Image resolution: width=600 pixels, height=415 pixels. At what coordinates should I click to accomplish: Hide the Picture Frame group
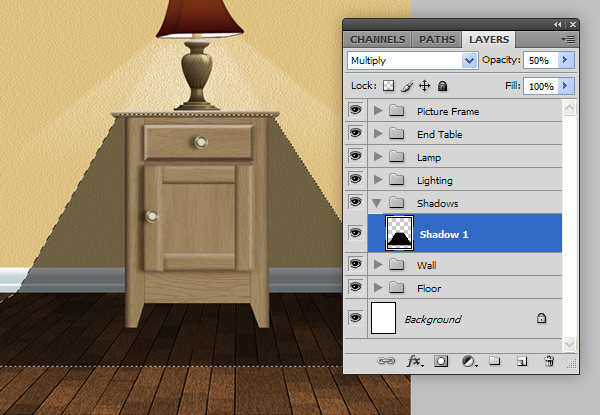[355, 111]
